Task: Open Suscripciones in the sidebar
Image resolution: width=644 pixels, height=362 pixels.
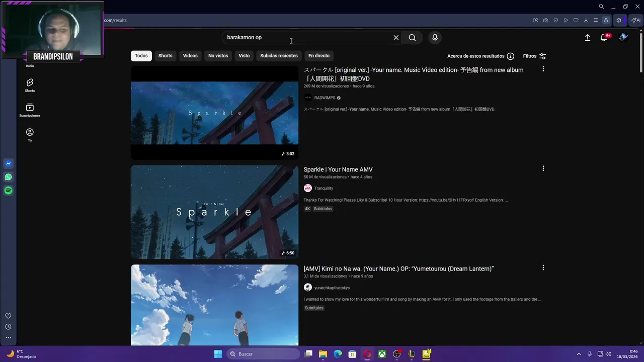Action: point(30,110)
